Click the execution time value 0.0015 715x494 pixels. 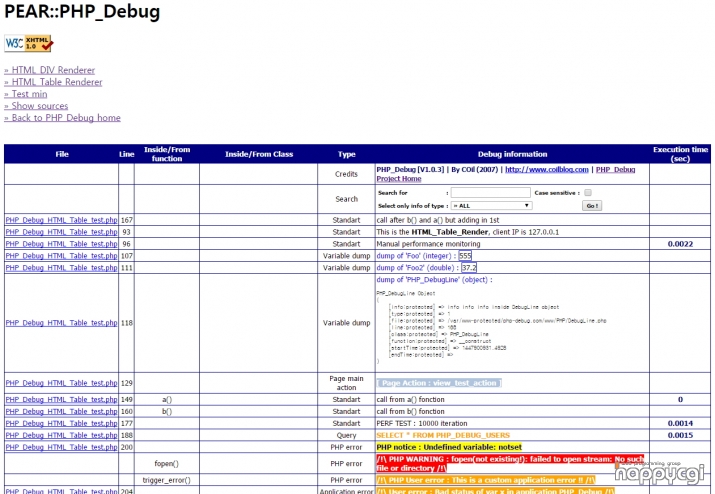tap(680, 435)
